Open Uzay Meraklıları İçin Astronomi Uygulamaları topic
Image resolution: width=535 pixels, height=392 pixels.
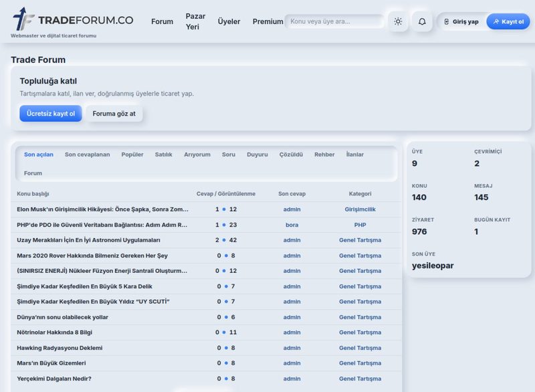(88, 240)
